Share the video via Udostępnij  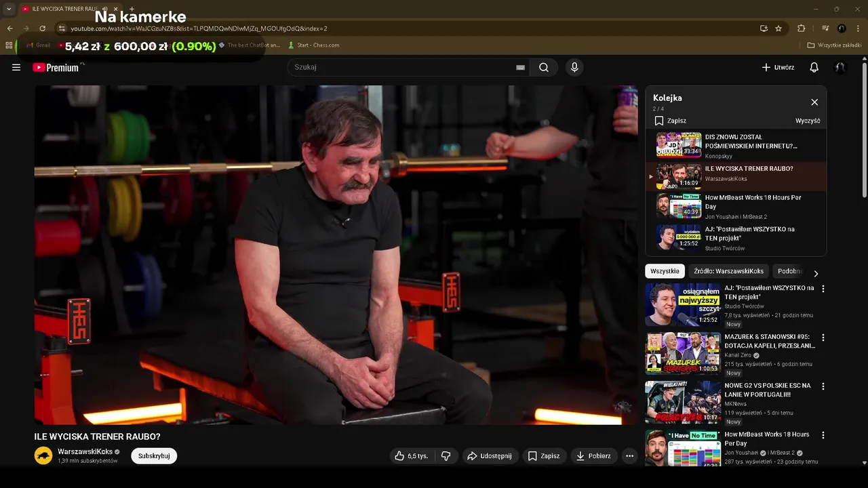[x=489, y=456]
